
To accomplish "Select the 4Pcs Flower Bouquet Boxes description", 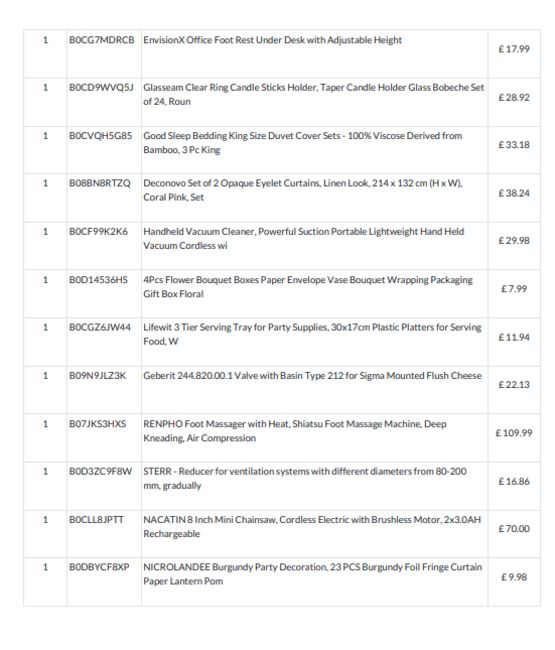I will (308, 286).
